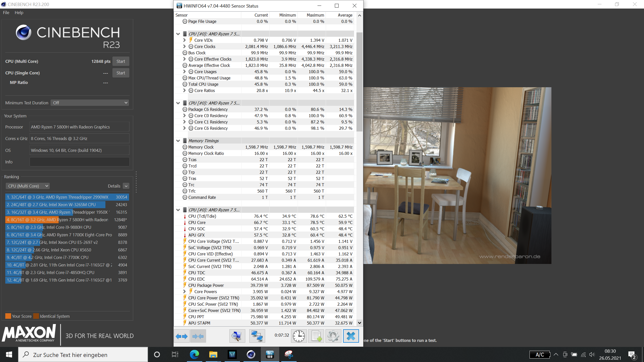
Task: Click the magnifier search sensor icon
Action: tap(237, 336)
